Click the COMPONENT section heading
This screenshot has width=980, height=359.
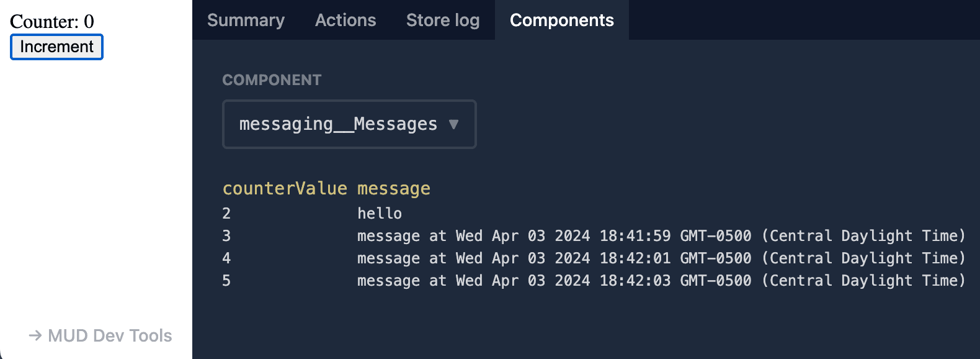click(272, 80)
